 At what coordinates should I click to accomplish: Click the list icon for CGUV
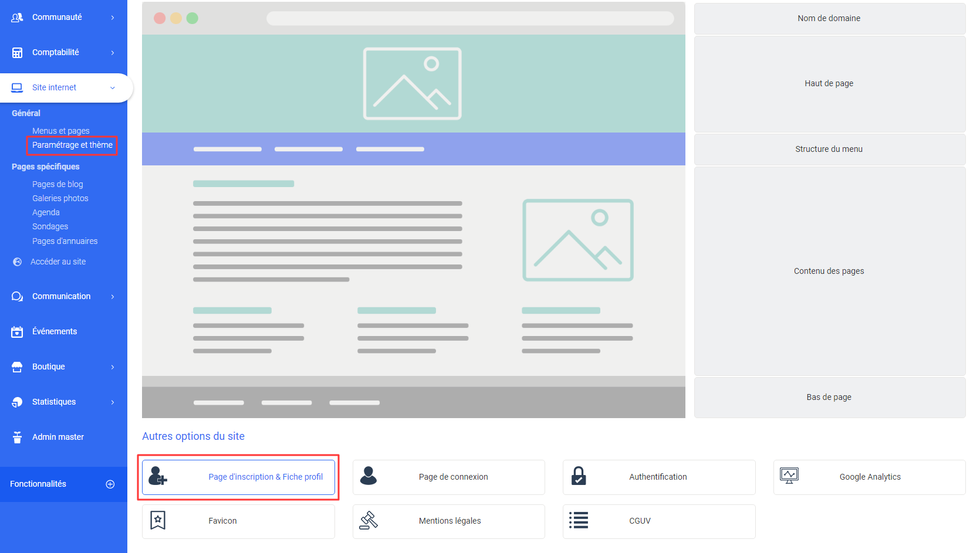[579, 520]
